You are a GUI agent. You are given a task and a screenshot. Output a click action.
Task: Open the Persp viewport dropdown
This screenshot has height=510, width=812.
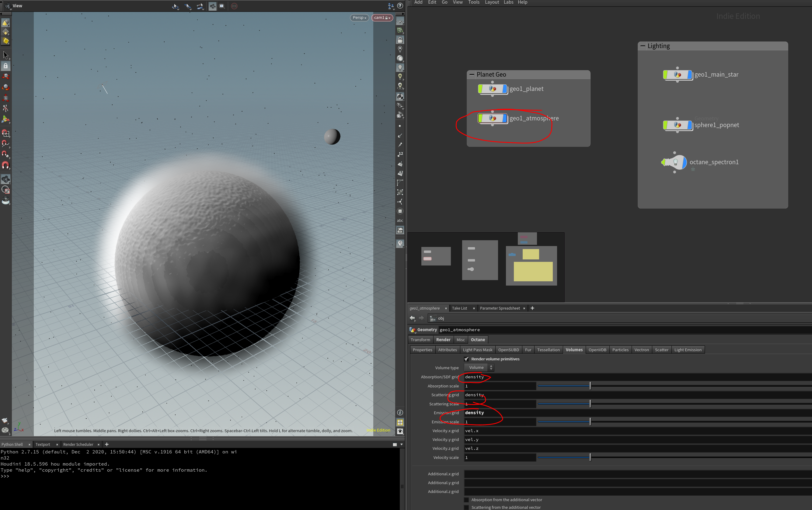click(x=359, y=18)
